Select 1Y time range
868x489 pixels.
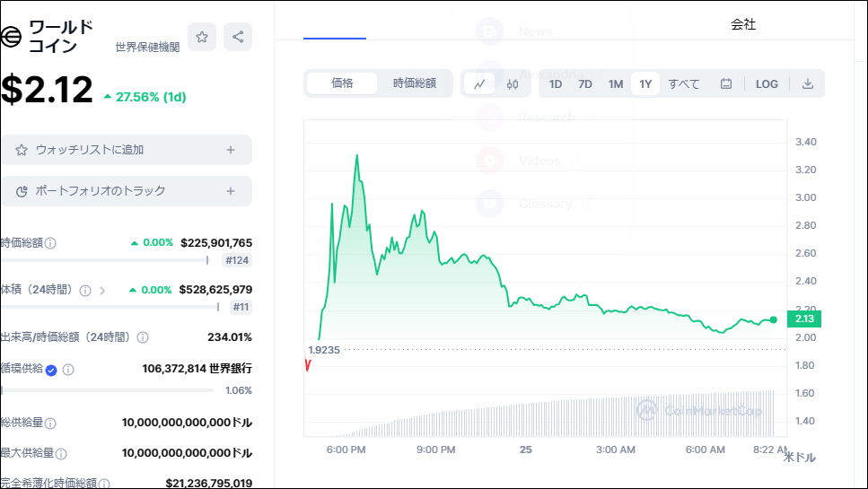click(645, 84)
